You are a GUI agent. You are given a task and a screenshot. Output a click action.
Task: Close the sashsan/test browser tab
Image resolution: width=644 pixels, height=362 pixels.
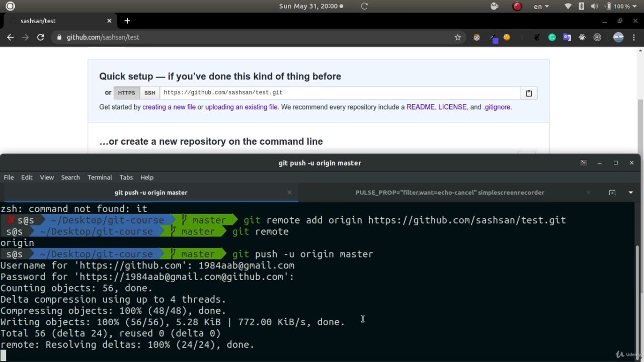pyautogui.click(x=109, y=21)
